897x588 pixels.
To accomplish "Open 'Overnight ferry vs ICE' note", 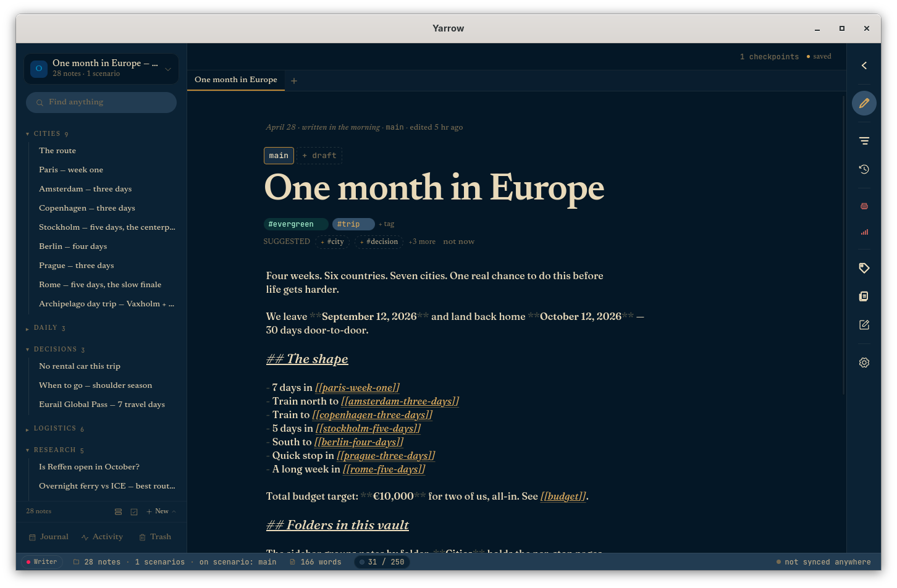I will point(107,486).
